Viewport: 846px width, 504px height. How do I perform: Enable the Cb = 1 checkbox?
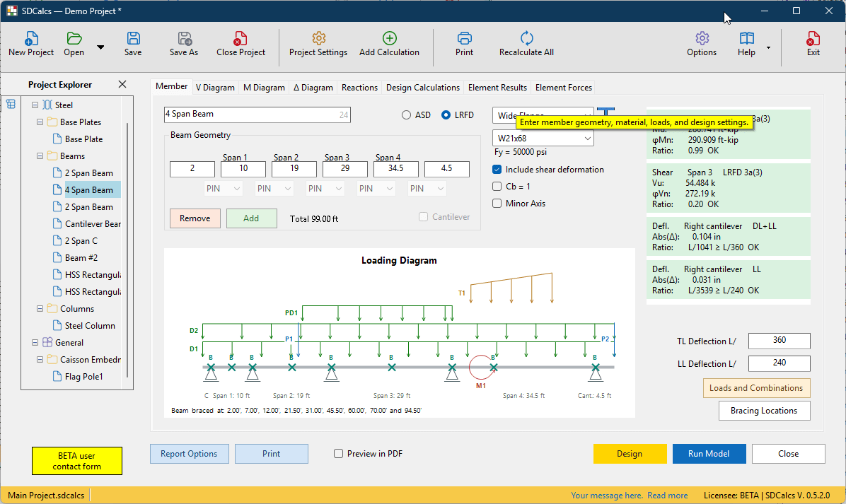coord(497,187)
